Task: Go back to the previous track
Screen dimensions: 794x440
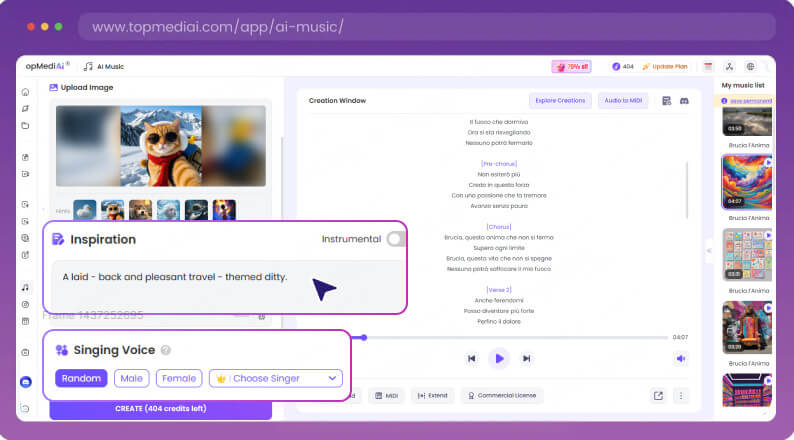Action: (472, 358)
